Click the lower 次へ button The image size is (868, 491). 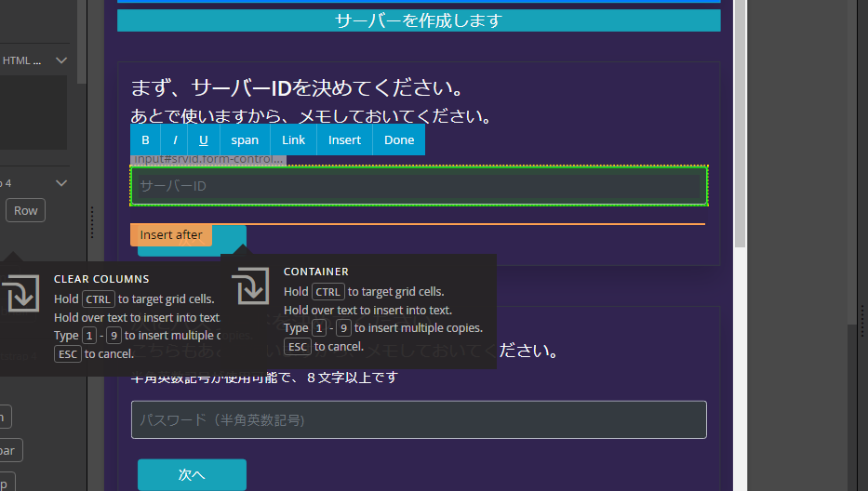192,474
